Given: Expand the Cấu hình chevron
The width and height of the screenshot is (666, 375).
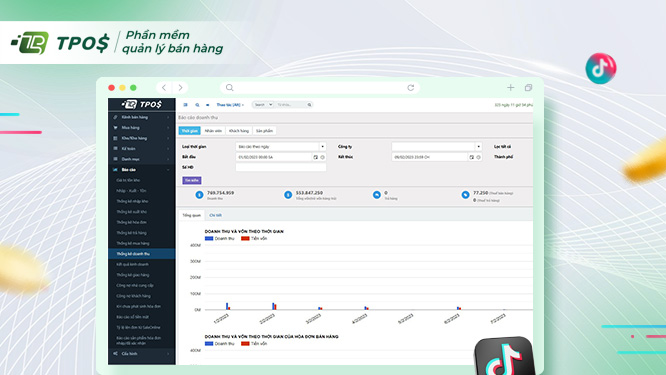Looking at the screenshot, I should 168,353.
